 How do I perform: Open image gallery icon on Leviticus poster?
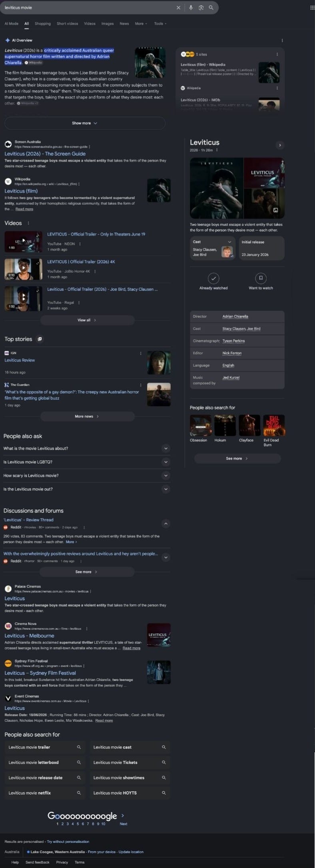pos(275,210)
